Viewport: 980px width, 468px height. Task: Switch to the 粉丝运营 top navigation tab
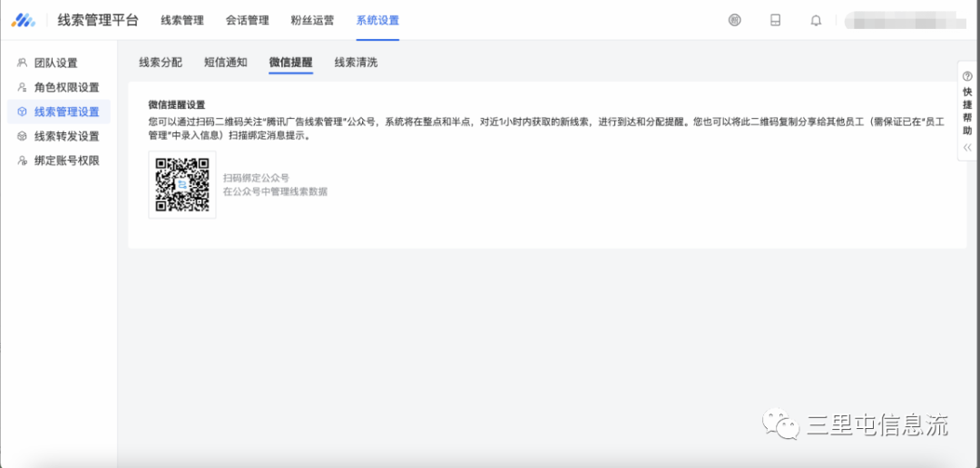(313, 20)
